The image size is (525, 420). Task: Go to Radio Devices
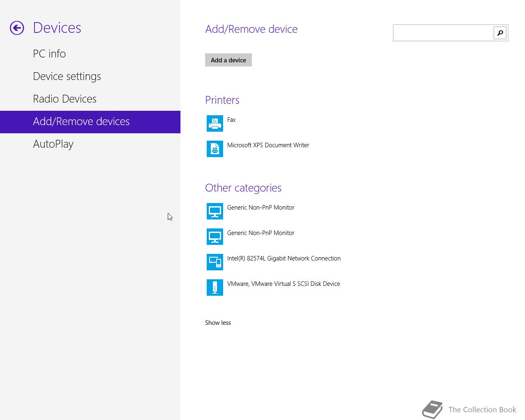pos(90,99)
